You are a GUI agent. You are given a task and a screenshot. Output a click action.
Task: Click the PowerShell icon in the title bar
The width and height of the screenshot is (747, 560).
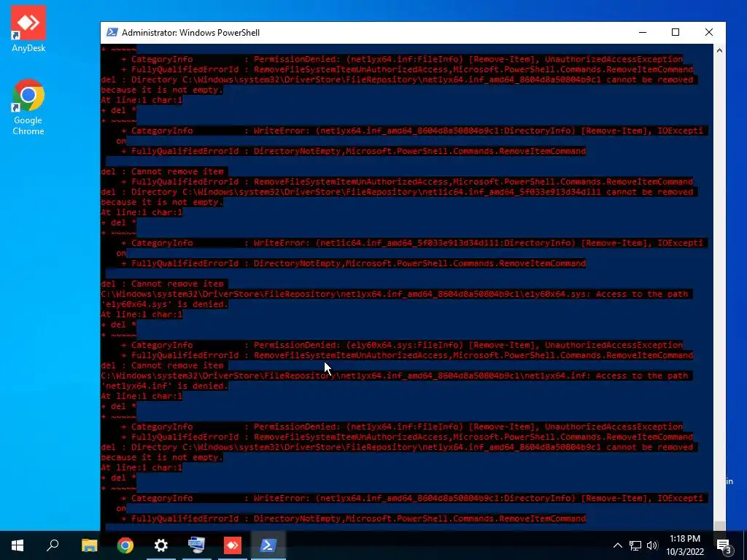pyautogui.click(x=112, y=32)
